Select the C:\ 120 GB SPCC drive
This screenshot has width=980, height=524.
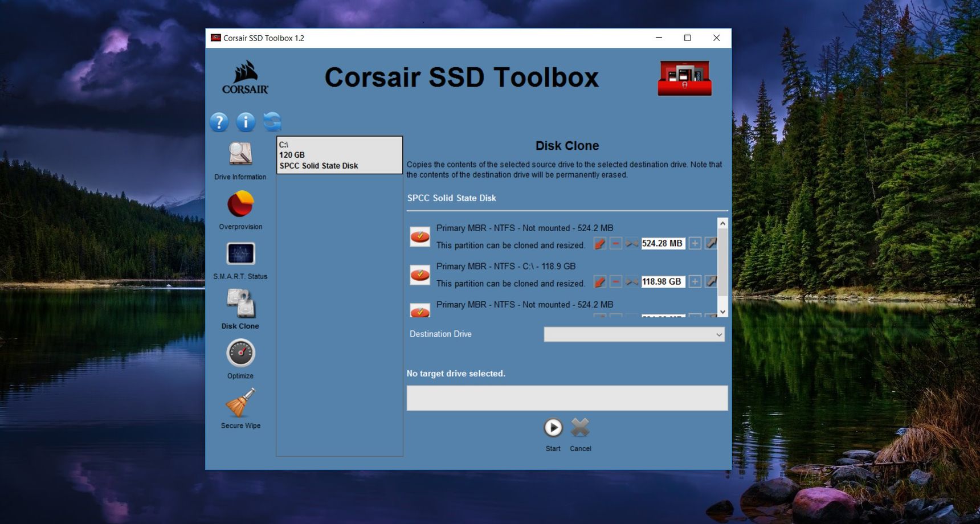pos(340,155)
